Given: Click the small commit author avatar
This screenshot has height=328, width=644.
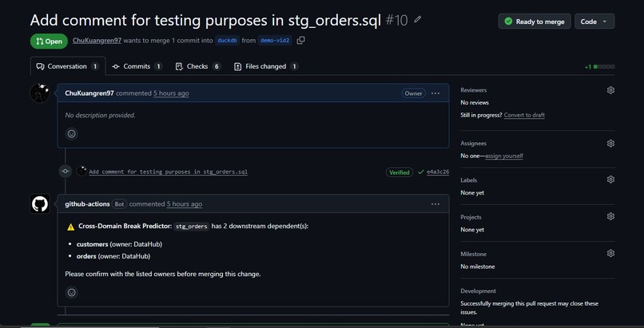Looking at the screenshot, I should point(81,171).
